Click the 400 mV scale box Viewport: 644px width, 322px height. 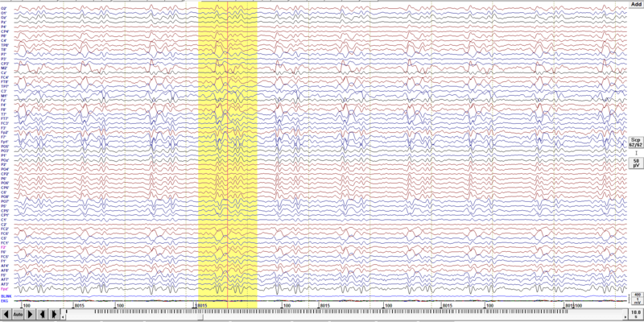[x=635, y=298]
